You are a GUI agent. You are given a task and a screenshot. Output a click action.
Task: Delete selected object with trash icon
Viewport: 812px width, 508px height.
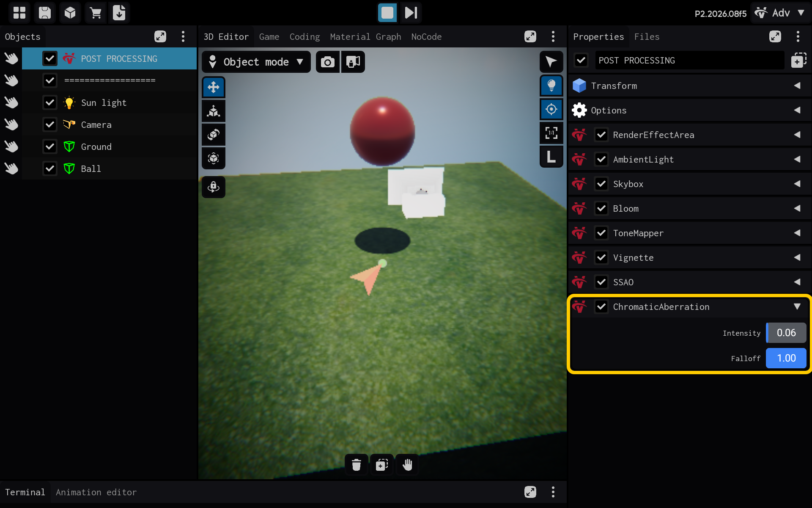[x=357, y=465]
